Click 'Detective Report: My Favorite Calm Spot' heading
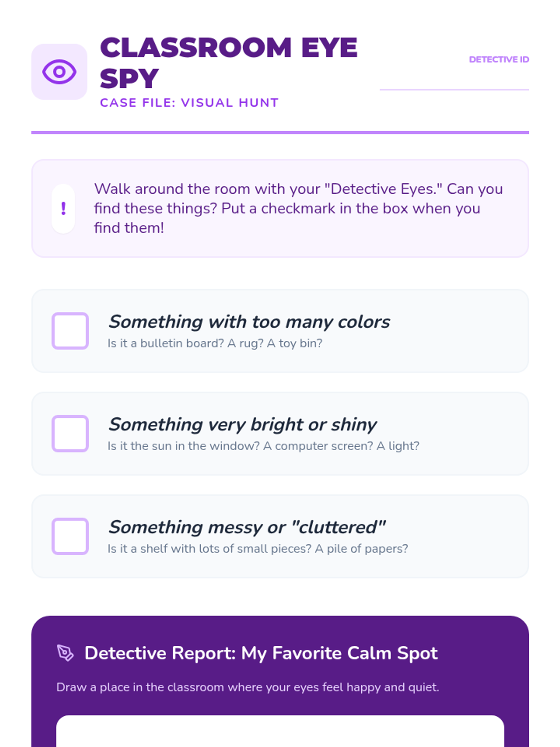Screen dimensions: 560x747 [x=261, y=653]
